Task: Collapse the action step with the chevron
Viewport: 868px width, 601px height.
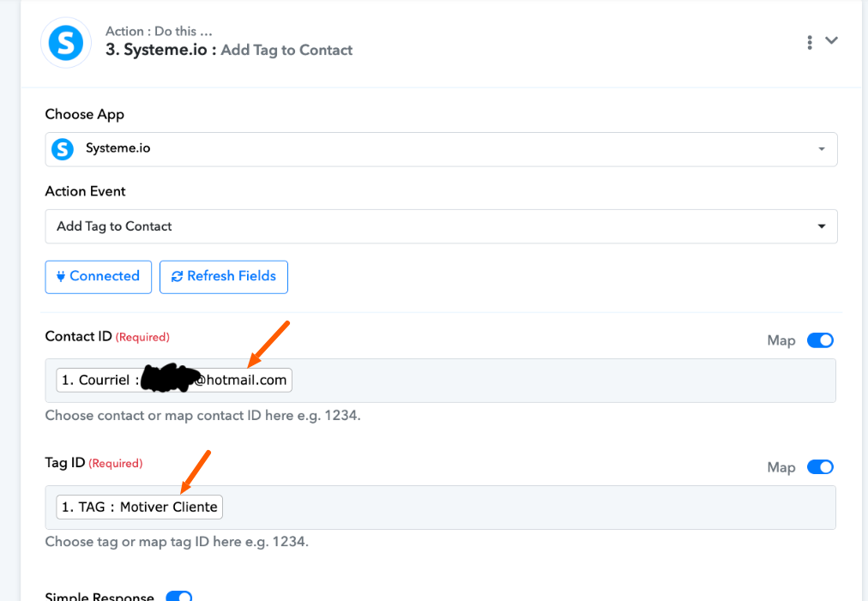Action: click(831, 40)
